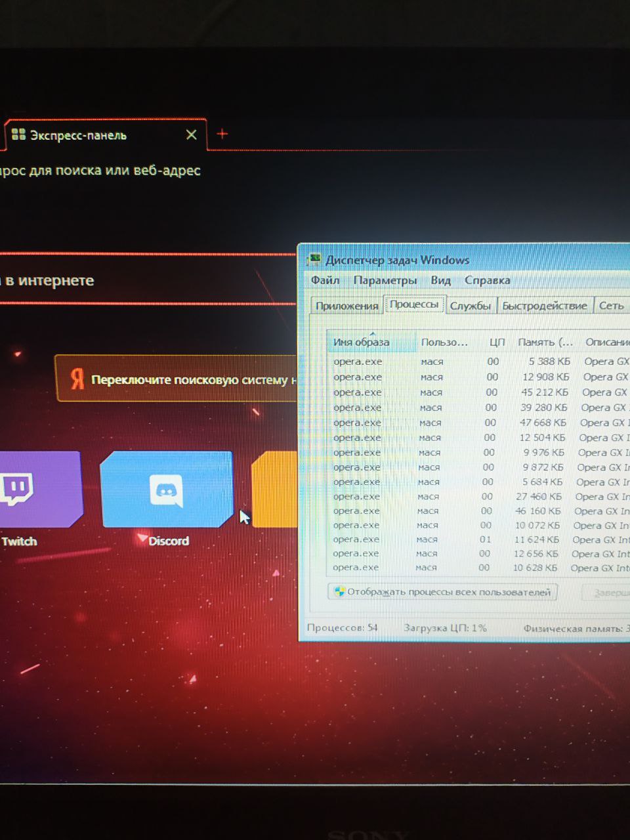This screenshot has height=840, width=630.
Task: Click Отображать процессы всех пользователей button
Action: [443, 592]
